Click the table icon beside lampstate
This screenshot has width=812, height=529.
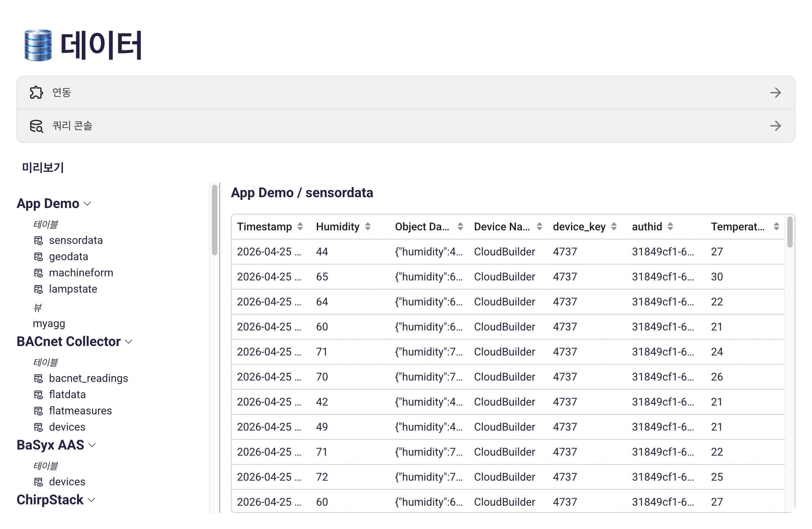click(39, 290)
